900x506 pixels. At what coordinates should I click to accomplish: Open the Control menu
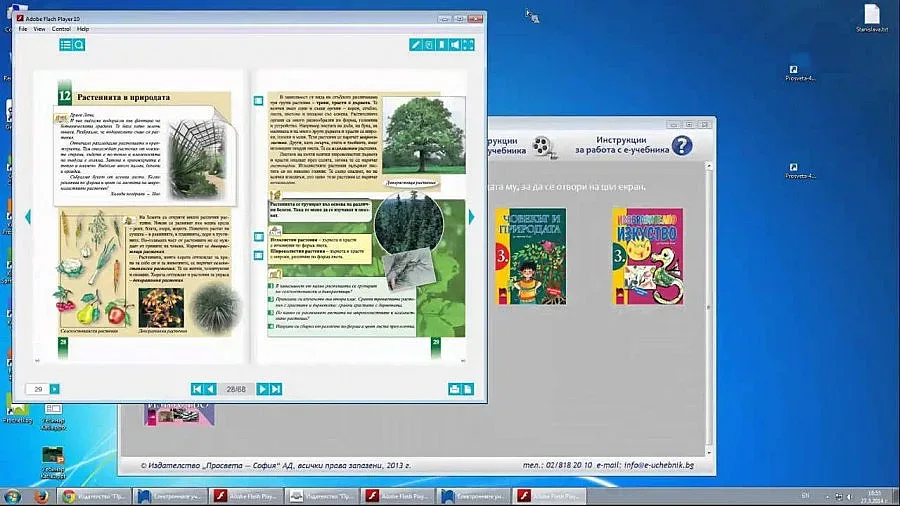61,29
